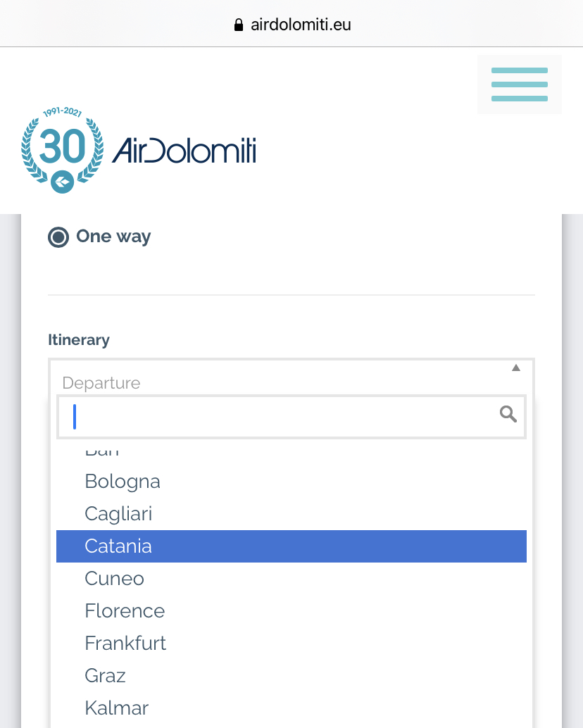
Task: Select the partially hidden Bari option
Action: pos(102,451)
